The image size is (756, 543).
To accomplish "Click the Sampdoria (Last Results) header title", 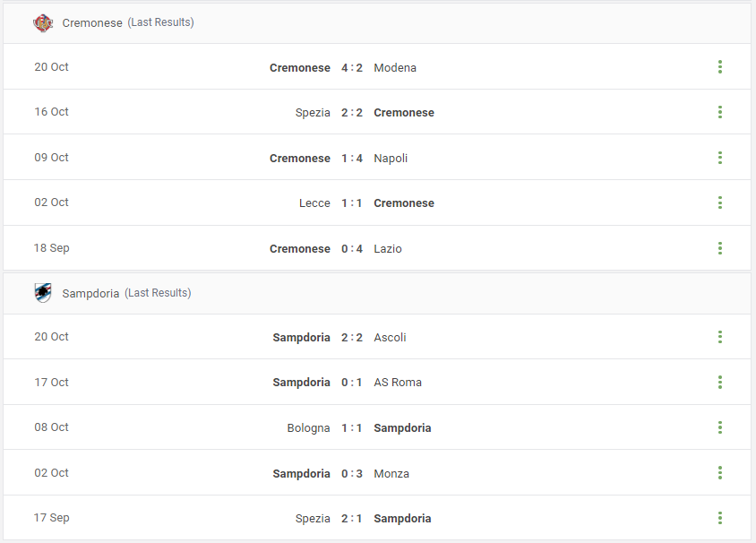I will 126,293.
